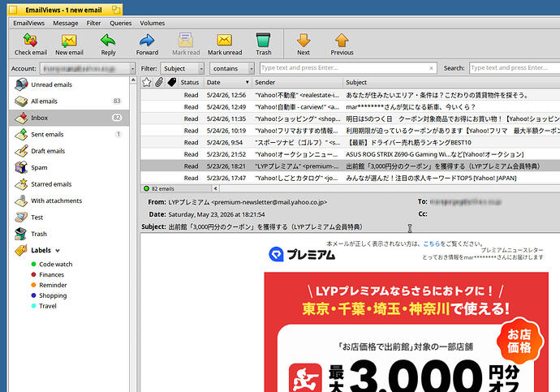Select the Yahoo!不動産 email row
The image size is (560, 392).
350,95
